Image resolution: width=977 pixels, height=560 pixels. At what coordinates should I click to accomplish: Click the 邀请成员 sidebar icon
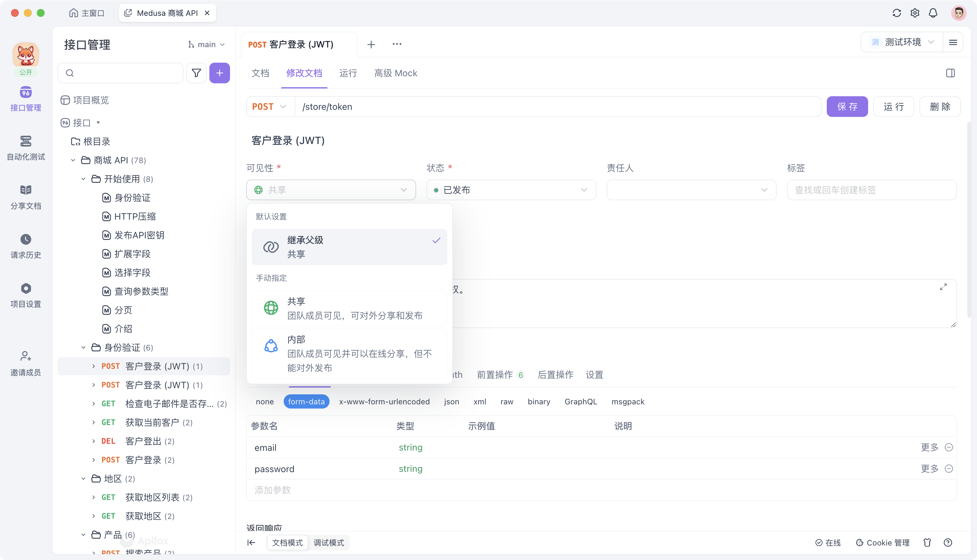(26, 362)
